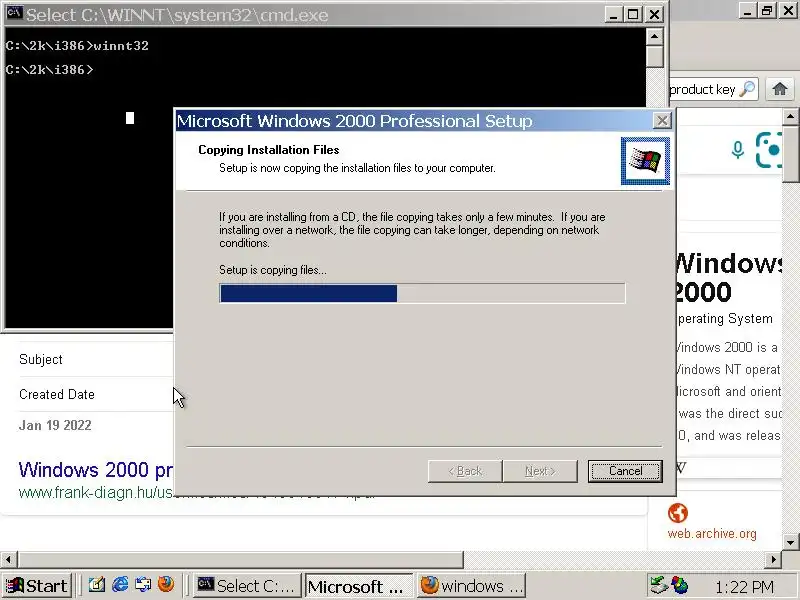Close the cmd.exe window
Viewport: 800px width, 600px height.
point(654,14)
